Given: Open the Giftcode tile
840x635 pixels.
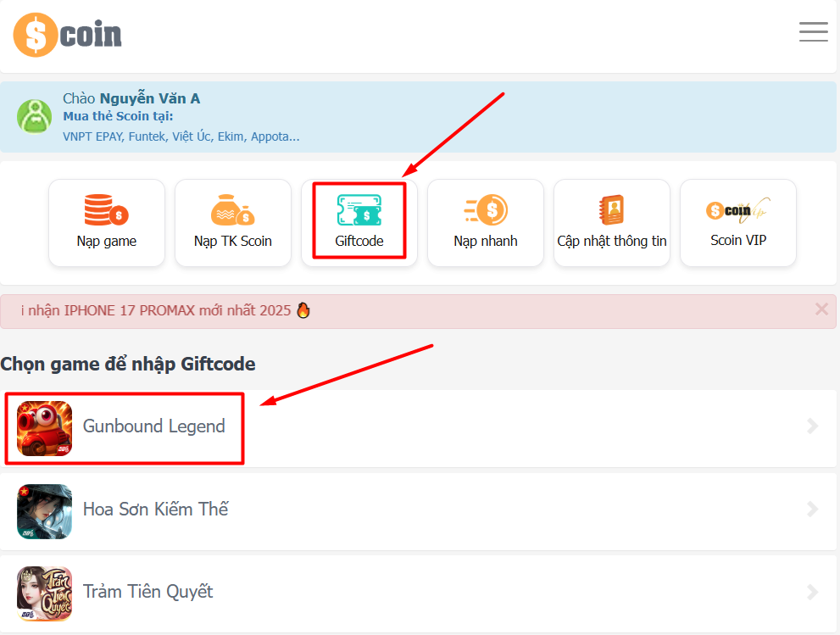Looking at the screenshot, I should [x=359, y=222].
